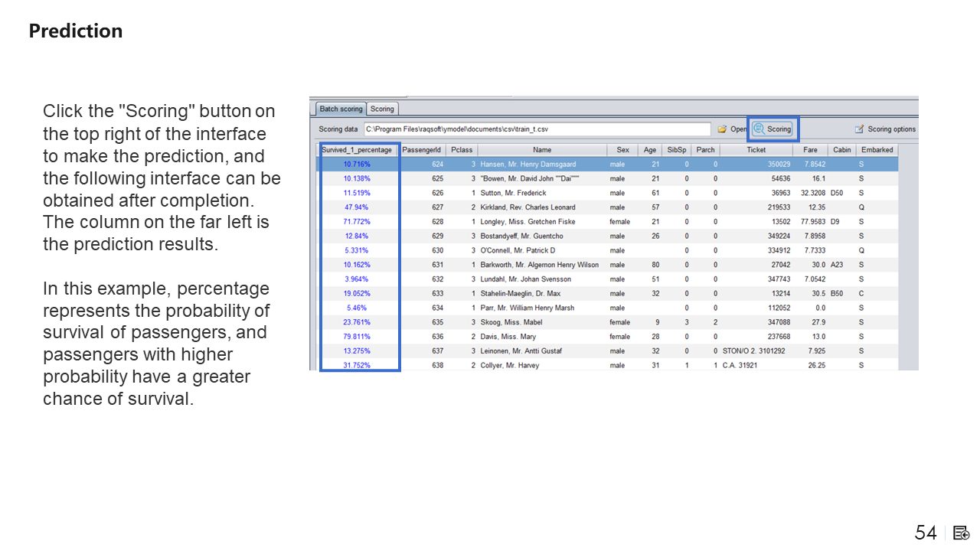The image size is (980, 551).
Task: Select the 71.772% prediction value
Action: pyautogui.click(x=357, y=222)
